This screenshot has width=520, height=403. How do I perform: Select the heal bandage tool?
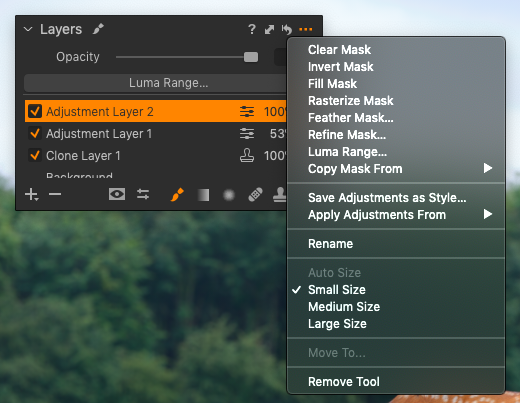click(x=255, y=195)
